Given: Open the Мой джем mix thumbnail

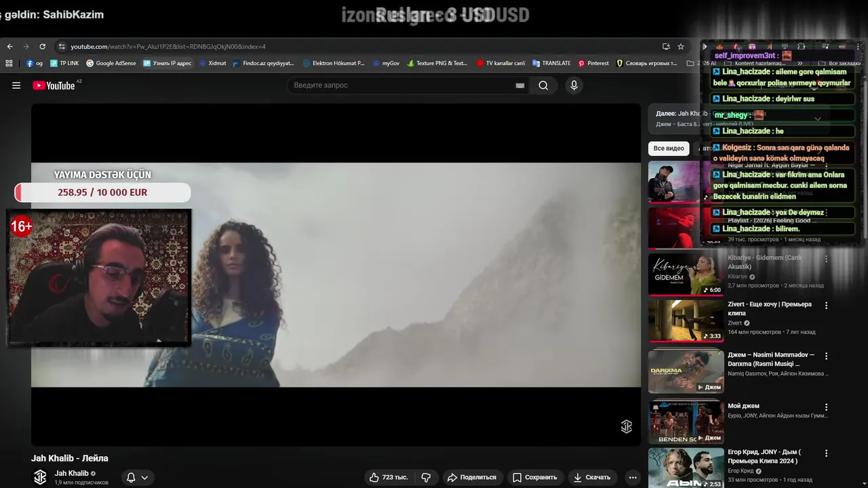Looking at the screenshot, I should 686,422.
